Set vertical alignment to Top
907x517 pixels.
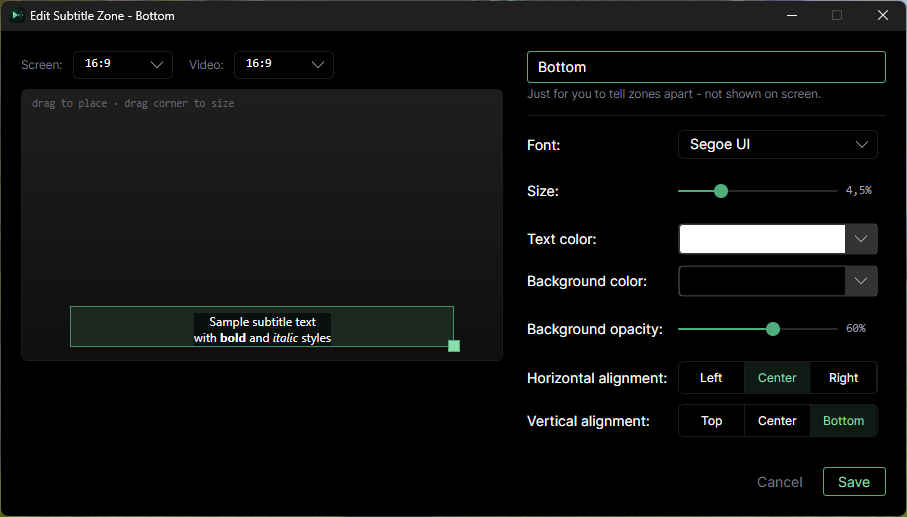click(711, 420)
